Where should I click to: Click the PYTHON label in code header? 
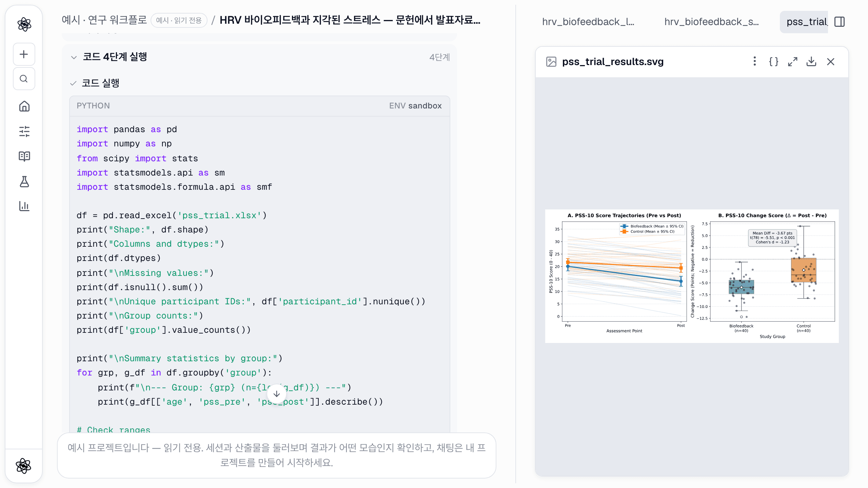pos(93,106)
